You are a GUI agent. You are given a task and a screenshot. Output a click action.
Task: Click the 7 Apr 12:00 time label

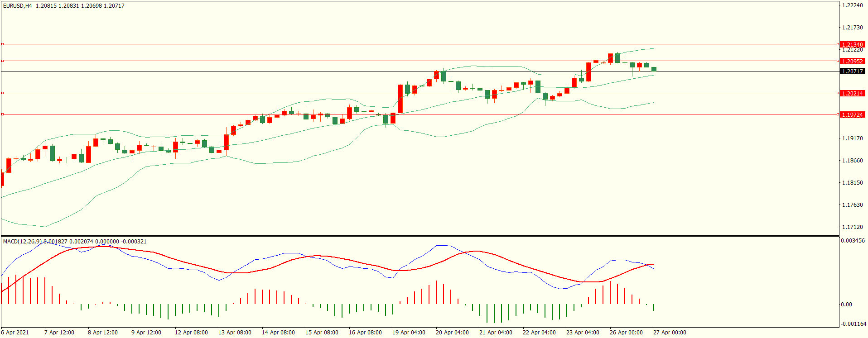click(x=59, y=333)
